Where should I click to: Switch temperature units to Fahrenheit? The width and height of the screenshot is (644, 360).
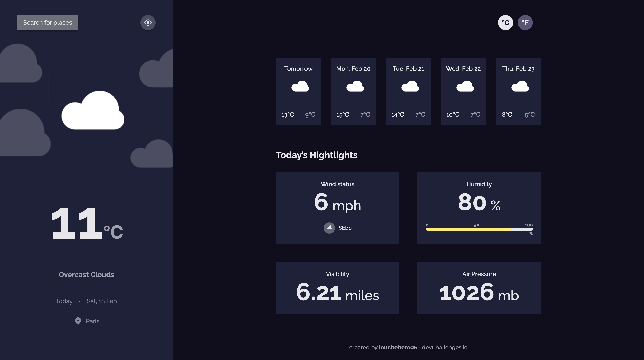525,22
